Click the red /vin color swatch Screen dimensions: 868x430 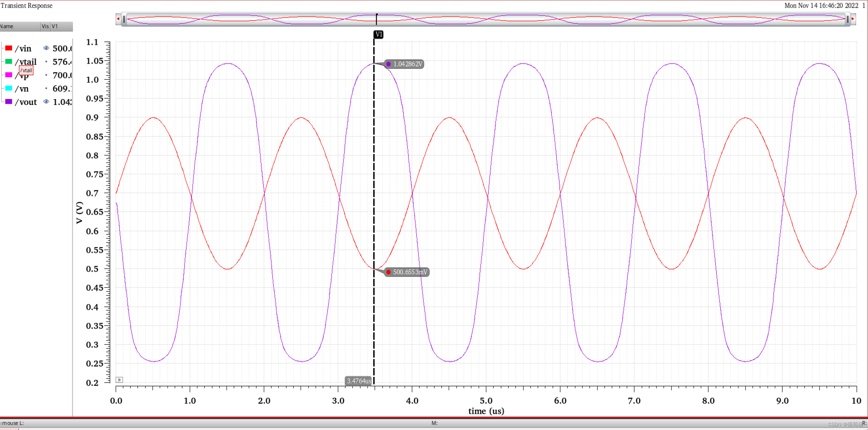coord(9,48)
